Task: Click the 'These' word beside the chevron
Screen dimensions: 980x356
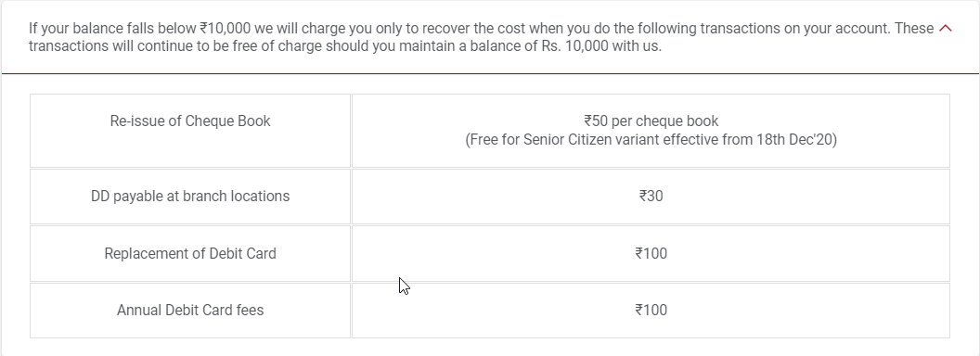Action: (914, 29)
